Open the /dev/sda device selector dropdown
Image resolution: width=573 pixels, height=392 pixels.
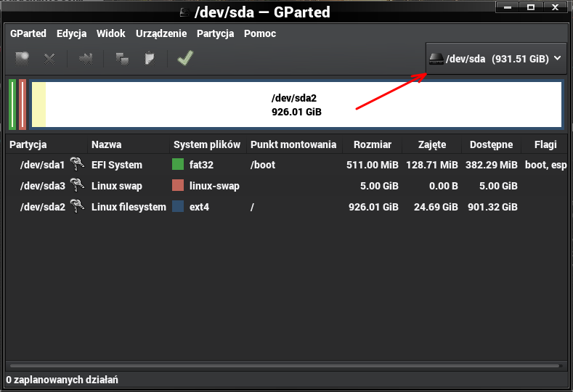496,59
